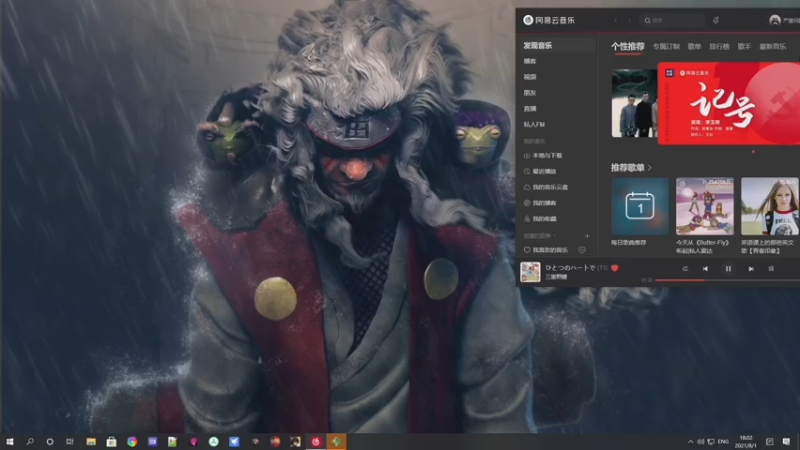Click the NetEase Cloud Music logo

tap(549, 20)
